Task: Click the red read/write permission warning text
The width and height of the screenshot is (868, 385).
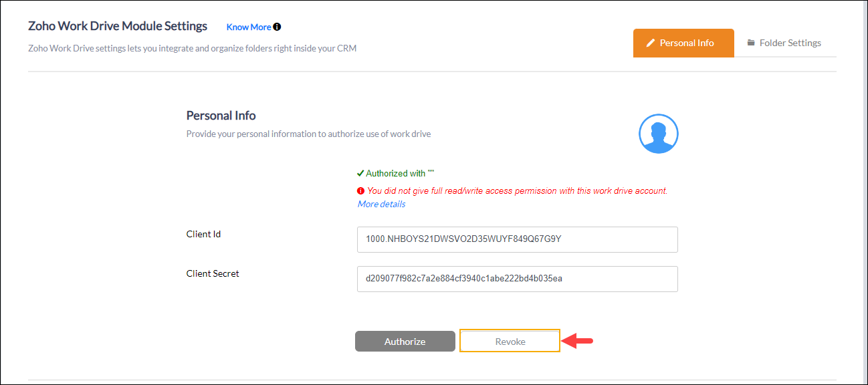Action: (x=518, y=190)
